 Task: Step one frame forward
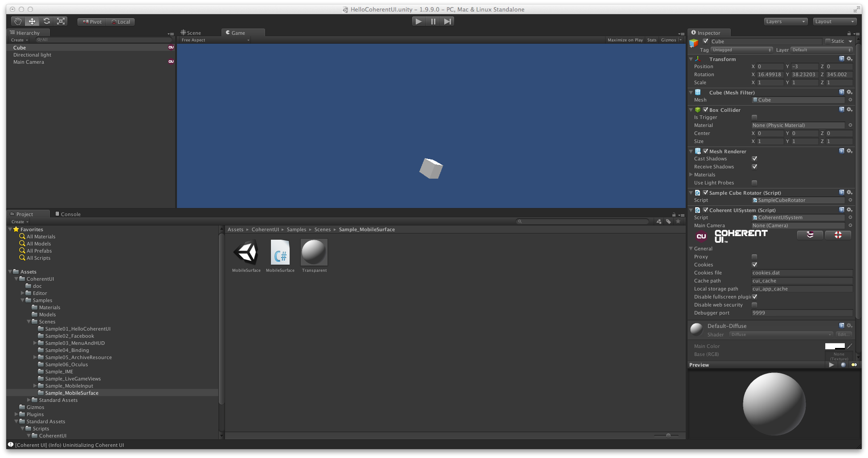tap(447, 21)
